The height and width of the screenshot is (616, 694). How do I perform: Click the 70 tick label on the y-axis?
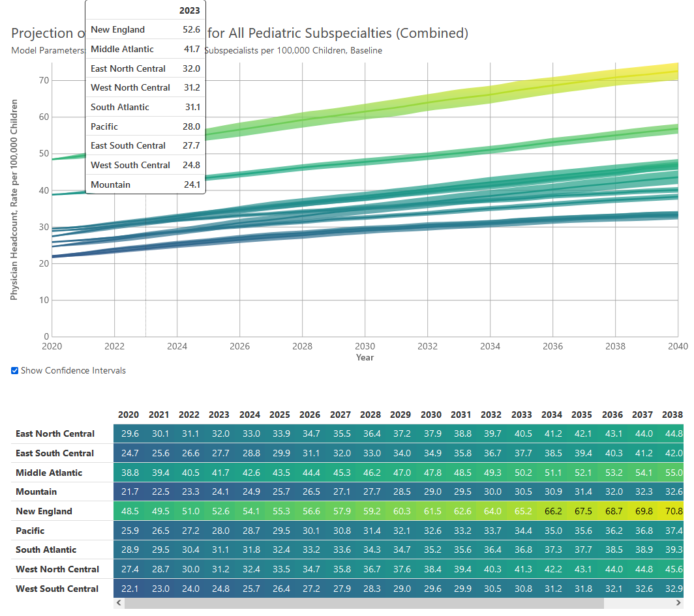(x=44, y=80)
